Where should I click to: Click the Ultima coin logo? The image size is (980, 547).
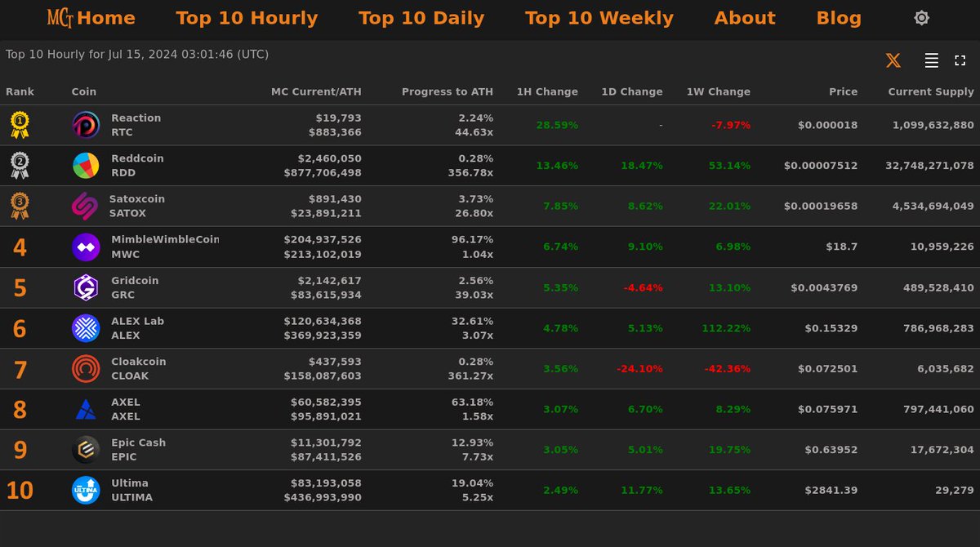(86, 491)
